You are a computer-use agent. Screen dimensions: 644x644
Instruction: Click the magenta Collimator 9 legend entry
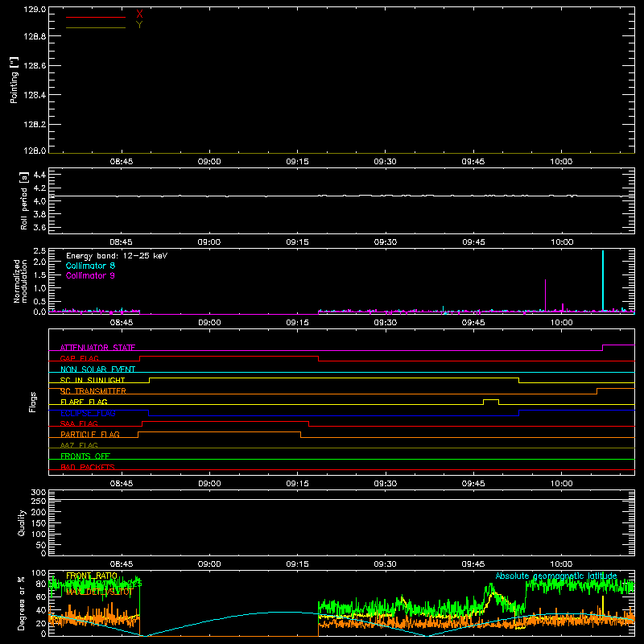pyautogui.click(x=90, y=275)
